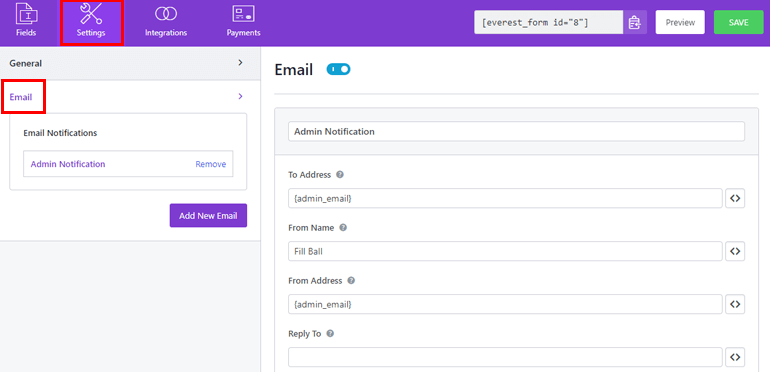Save the form with the SAVE button
Viewport: 770px width, 372px height.
click(x=739, y=23)
